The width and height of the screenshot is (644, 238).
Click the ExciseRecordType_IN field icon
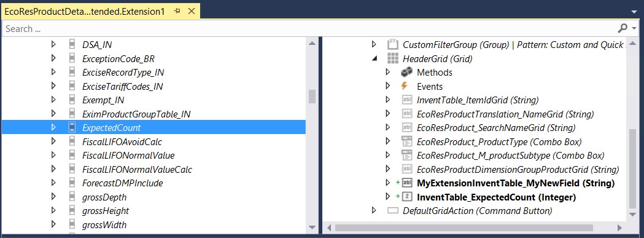tap(72, 72)
